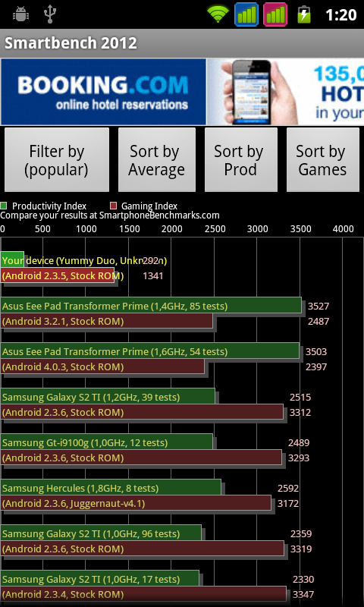
Task: Tap the Android debug icon in status bar
Action: 21,14
